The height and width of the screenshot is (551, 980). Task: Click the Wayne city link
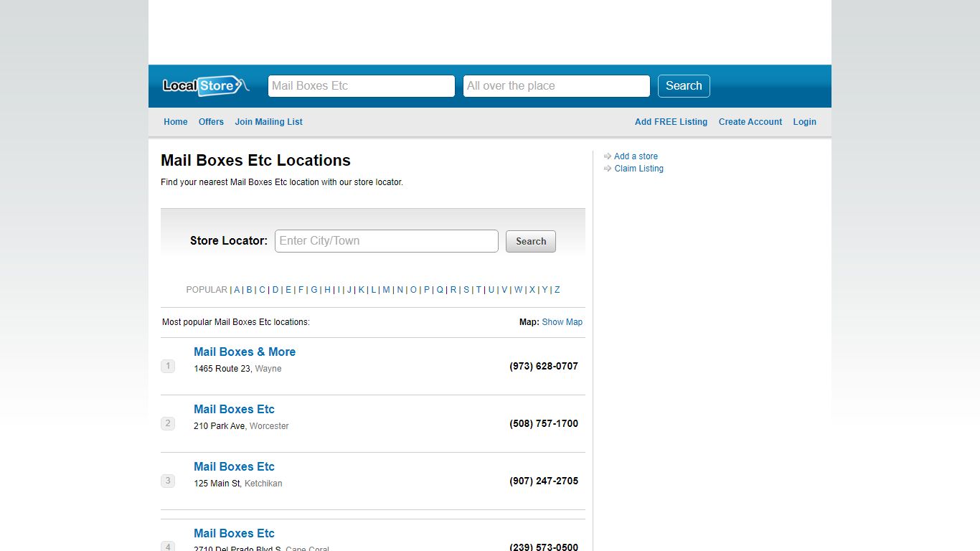click(x=268, y=369)
